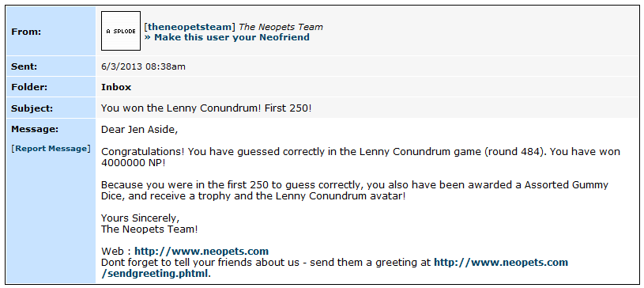Report this message via Report Message link

(51, 149)
